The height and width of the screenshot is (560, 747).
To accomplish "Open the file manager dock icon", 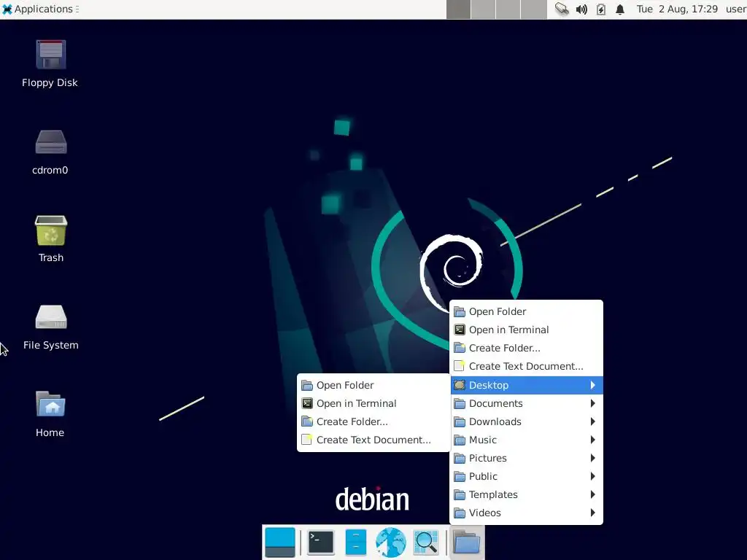I will pyautogui.click(x=355, y=542).
